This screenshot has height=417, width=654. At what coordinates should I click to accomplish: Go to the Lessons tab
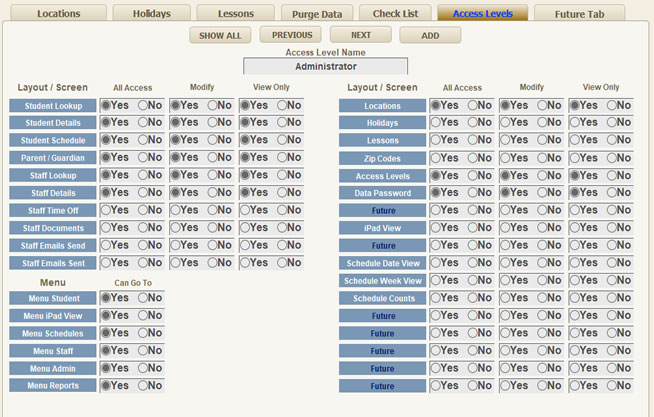pyautogui.click(x=236, y=13)
